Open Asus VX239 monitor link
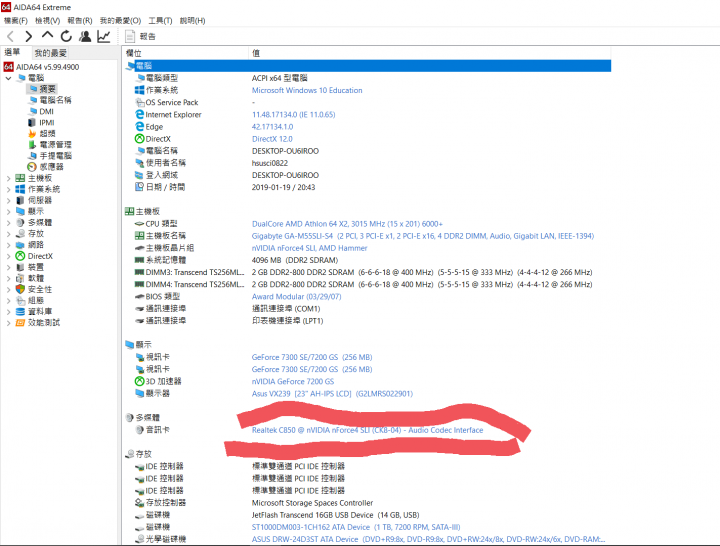Screen dimensions: 720x546 point(332,394)
